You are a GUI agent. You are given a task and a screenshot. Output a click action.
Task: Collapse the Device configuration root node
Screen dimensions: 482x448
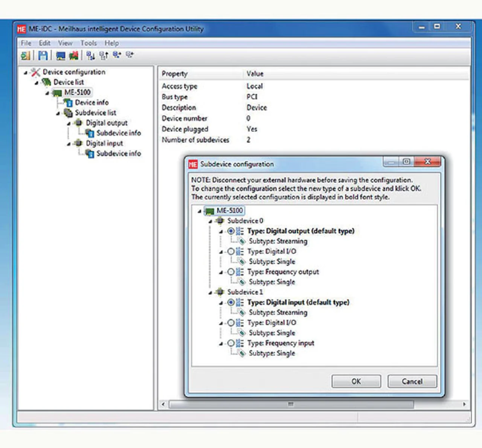26,73
